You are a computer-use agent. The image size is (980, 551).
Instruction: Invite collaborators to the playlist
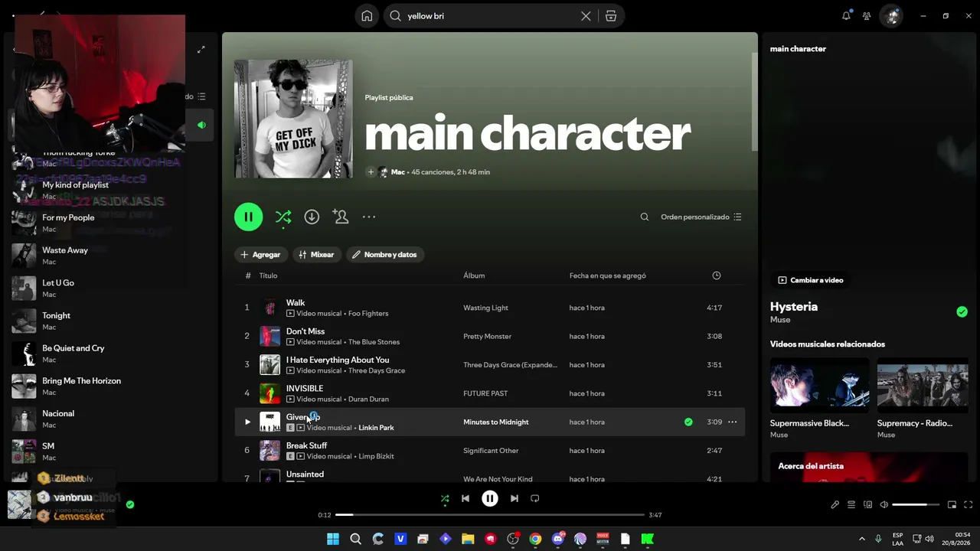pyautogui.click(x=341, y=217)
